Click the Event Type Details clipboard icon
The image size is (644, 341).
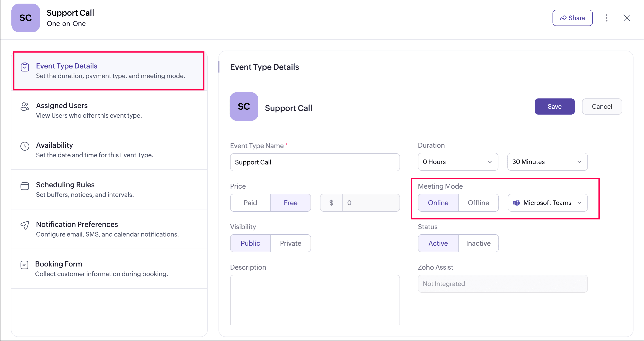(25, 67)
